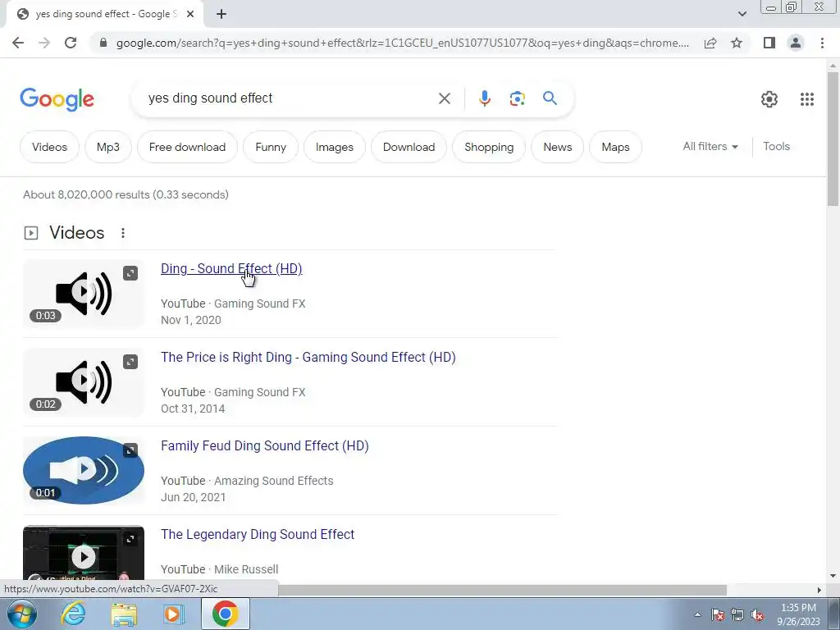Click the network tray icon
This screenshot has width=840, height=630.
737,614
